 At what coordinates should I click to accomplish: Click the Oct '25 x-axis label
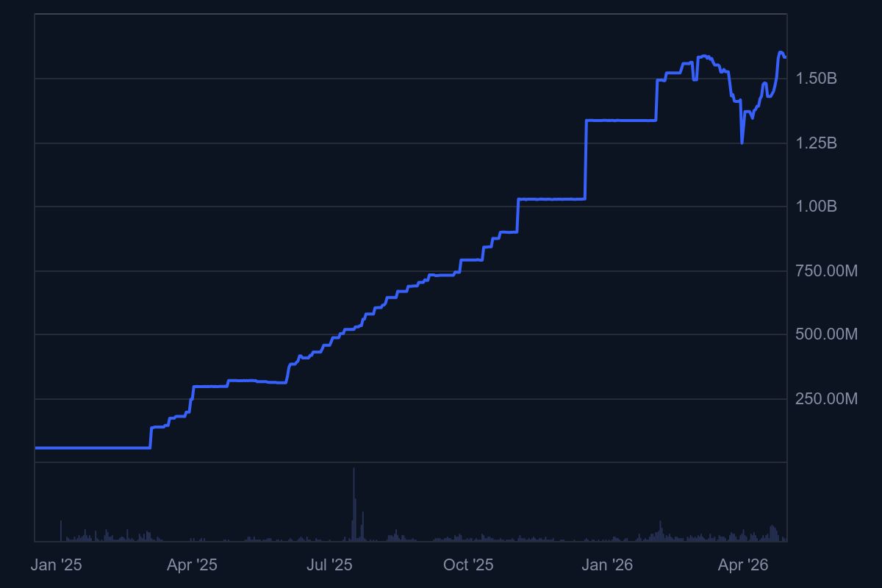pos(468,565)
